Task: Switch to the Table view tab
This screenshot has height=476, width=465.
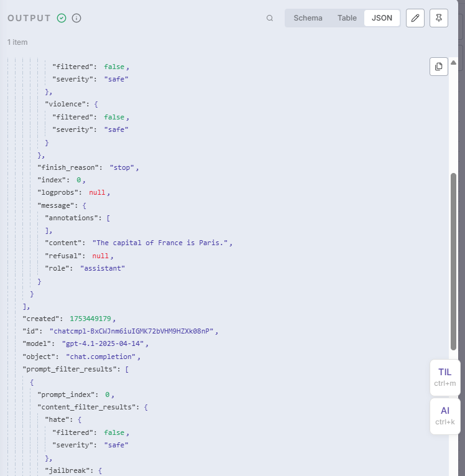Action: 347,18
